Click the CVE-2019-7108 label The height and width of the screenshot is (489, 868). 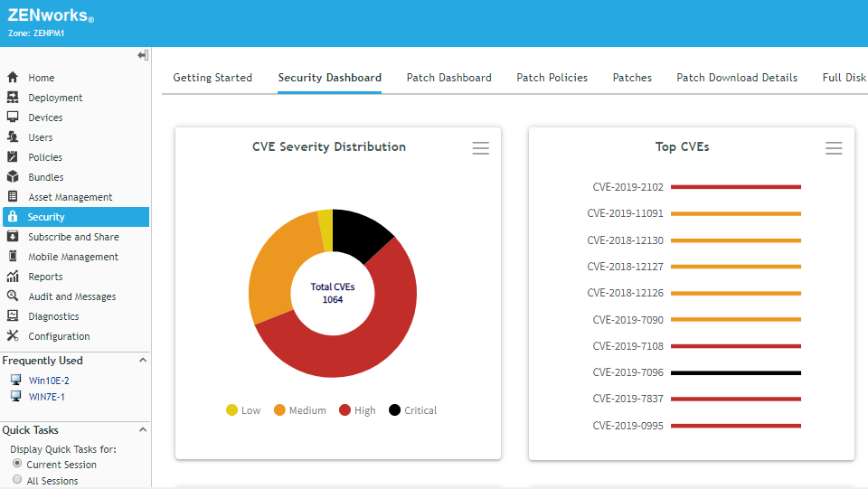pyautogui.click(x=627, y=345)
